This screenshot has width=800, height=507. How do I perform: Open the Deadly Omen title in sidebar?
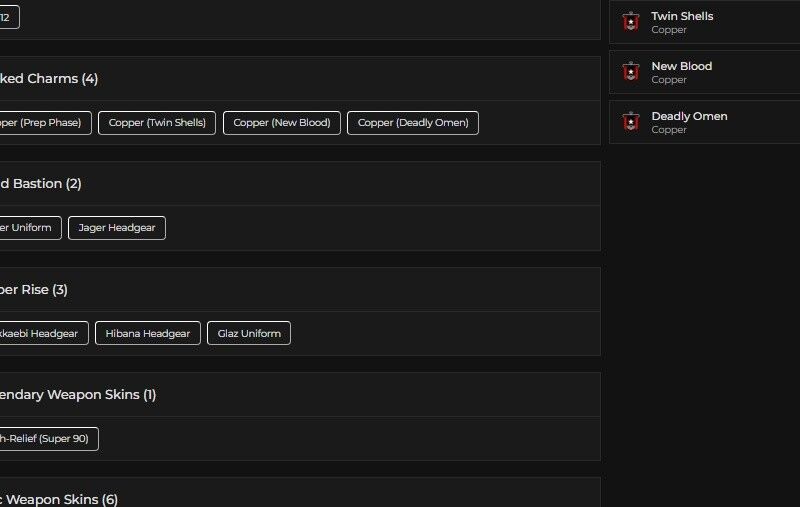pyautogui.click(x=689, y=116)
